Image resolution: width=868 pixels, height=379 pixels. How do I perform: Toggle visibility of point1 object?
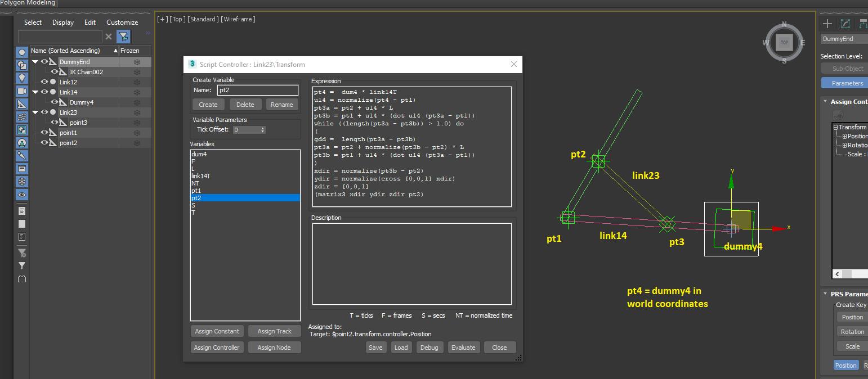[x=44, y=133]
